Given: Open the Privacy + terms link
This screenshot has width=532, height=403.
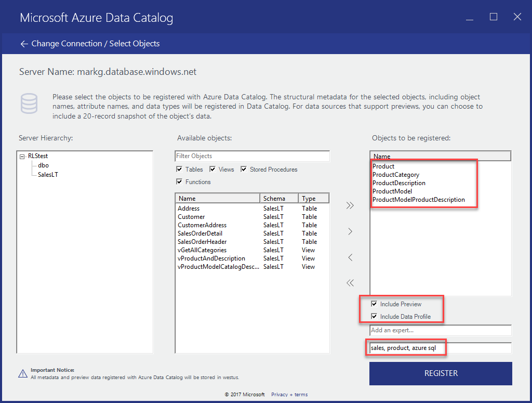Looking at the screenshot, I should coord(289,395).
